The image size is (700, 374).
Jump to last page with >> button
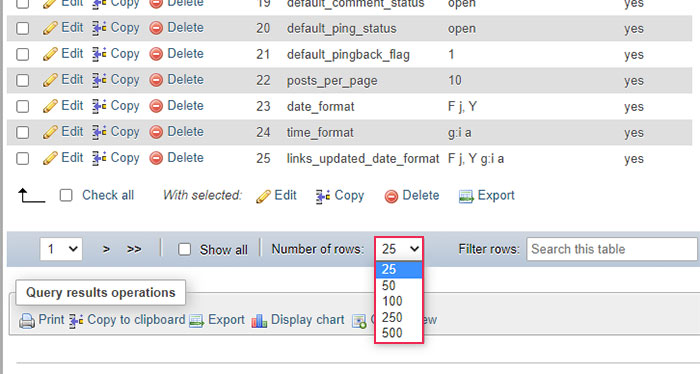tap(134, 249)
